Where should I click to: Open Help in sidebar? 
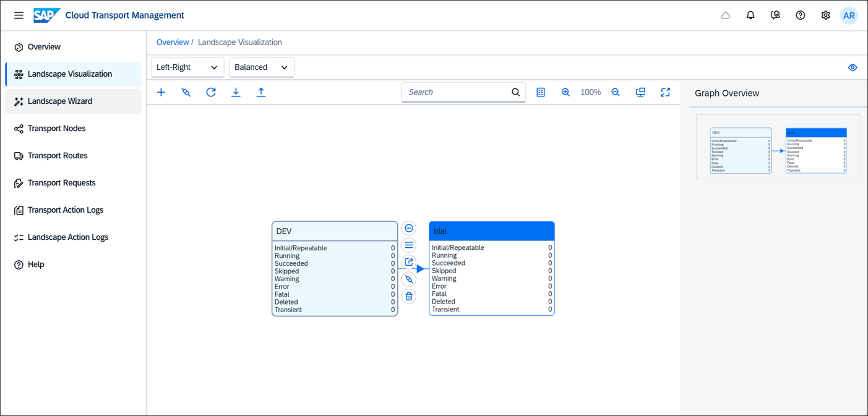(x=73, y=265)
